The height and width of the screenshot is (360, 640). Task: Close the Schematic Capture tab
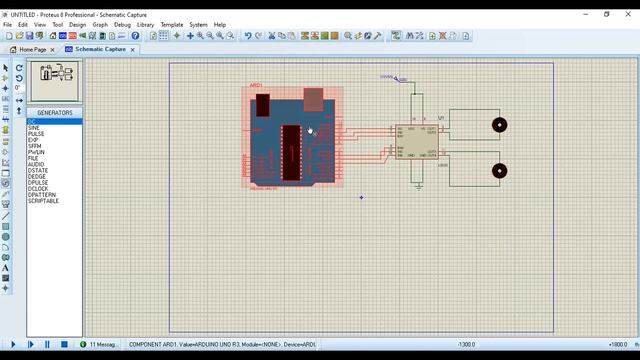pyautogui.click(x=133, y=50)
